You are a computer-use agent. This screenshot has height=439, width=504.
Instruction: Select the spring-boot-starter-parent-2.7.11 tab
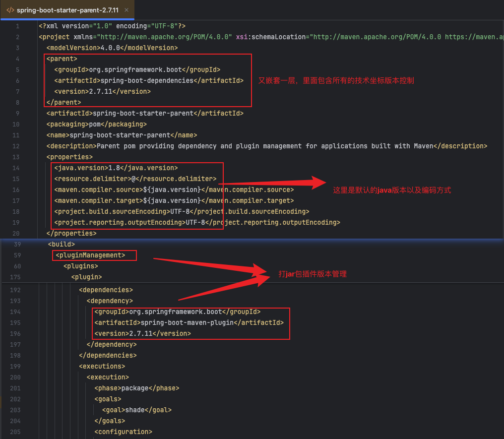click(x=67, y=10)
